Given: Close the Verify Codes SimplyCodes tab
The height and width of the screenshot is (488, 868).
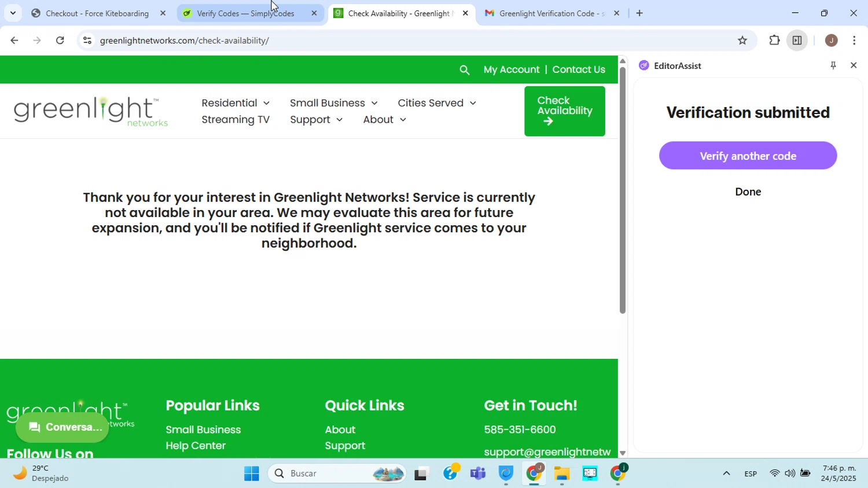Looking at the screenshot, I should click(314, 13).
